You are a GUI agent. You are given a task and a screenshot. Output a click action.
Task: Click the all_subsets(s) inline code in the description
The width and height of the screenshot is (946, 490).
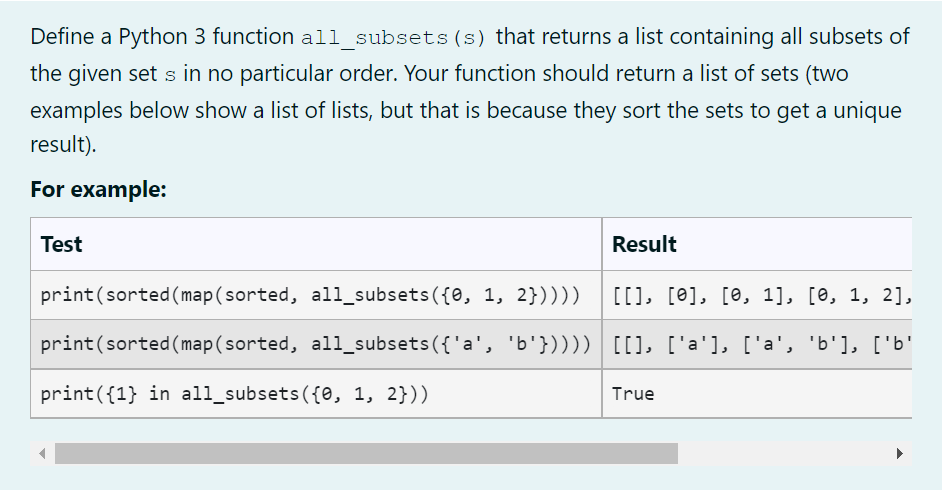393,38
